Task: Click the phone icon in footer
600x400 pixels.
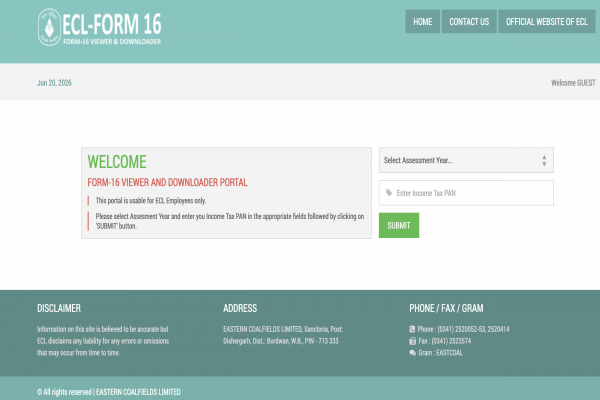Action: click(x=412, y=329)
